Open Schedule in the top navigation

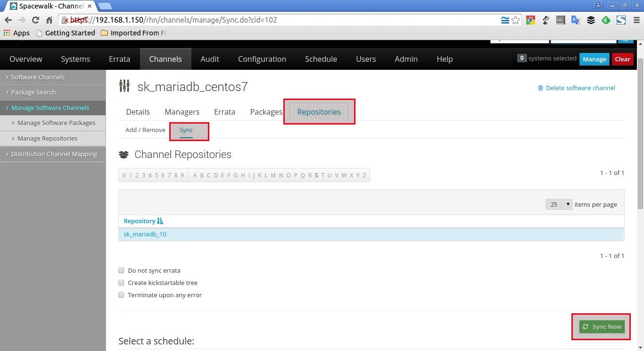coord(321,59)
